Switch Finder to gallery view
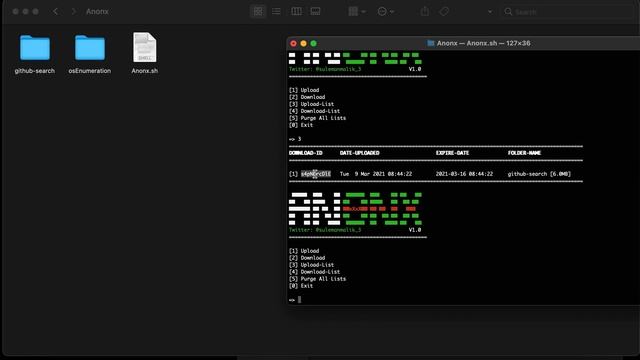This screenshot has height=360, width=640. (x=316, y=11)
